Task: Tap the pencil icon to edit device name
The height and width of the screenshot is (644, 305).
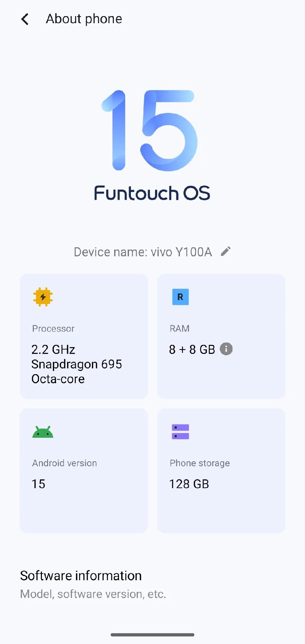Action: tap(226, 251)
